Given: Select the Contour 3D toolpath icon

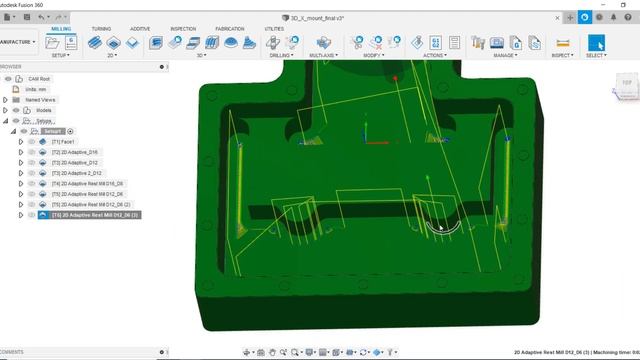Looking at the screenshot, I should click(212, 43).
